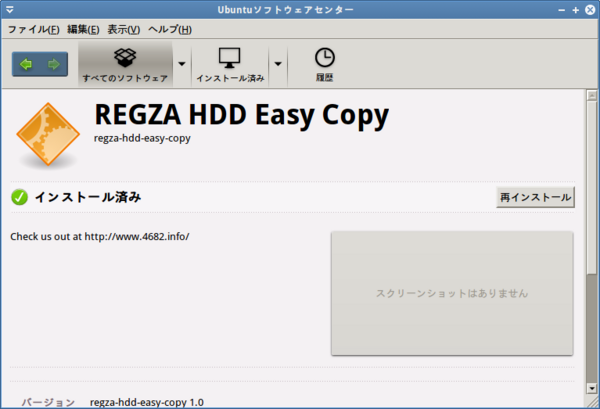Click the green forward arrow button
The height and width of the screenshot is (409, 600).
click(x=53, y=64)
